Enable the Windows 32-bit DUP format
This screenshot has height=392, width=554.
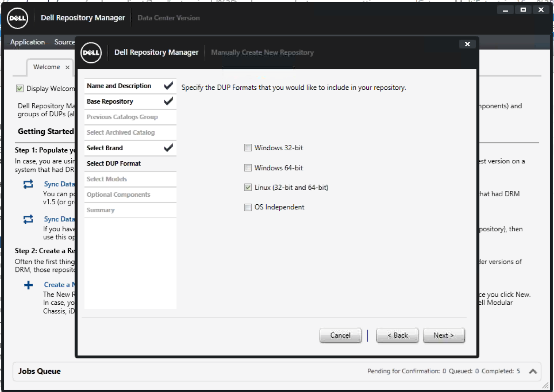coord(248,148)
